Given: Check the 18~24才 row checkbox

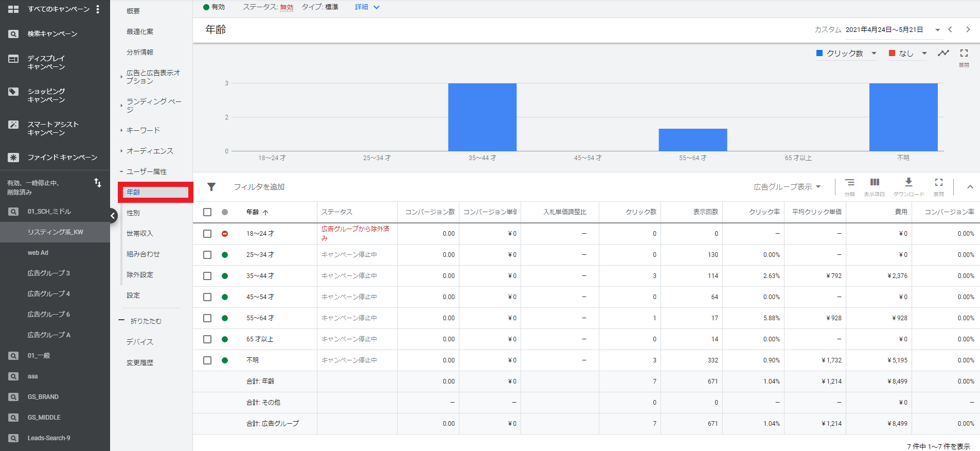Looking at the screenshot, I should point(207,234).
